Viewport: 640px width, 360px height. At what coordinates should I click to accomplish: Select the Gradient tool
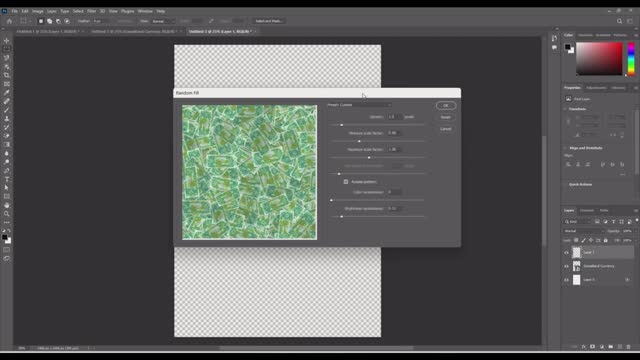(7, 144)
